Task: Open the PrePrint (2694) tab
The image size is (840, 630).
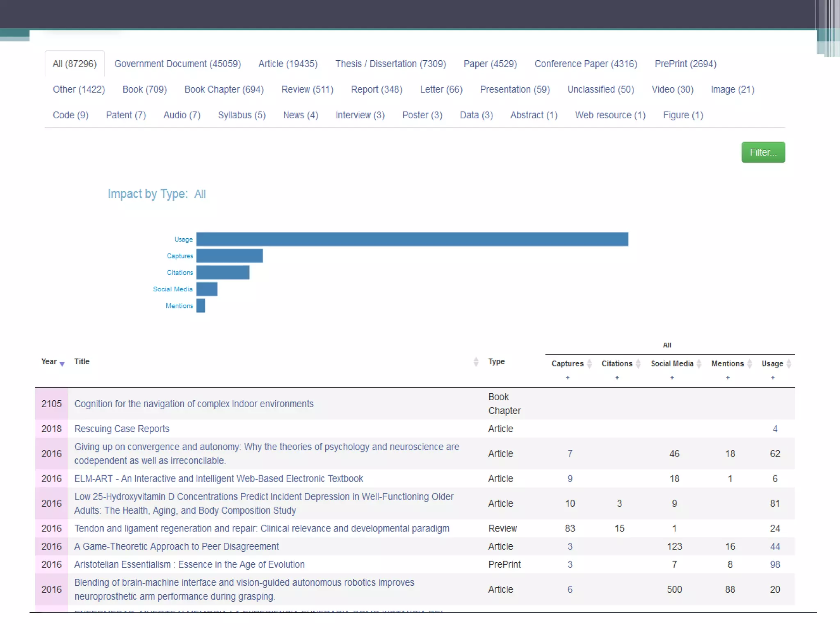Action: [685, 64]
